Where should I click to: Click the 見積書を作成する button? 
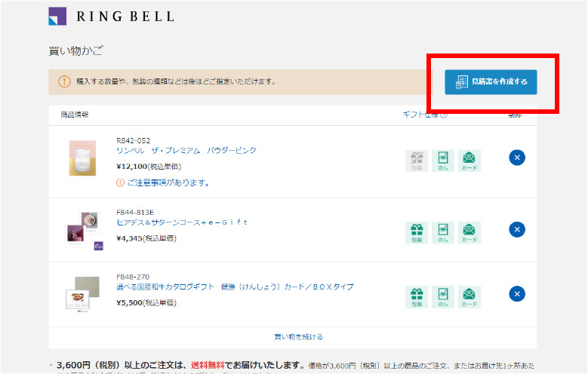point(491,81)
